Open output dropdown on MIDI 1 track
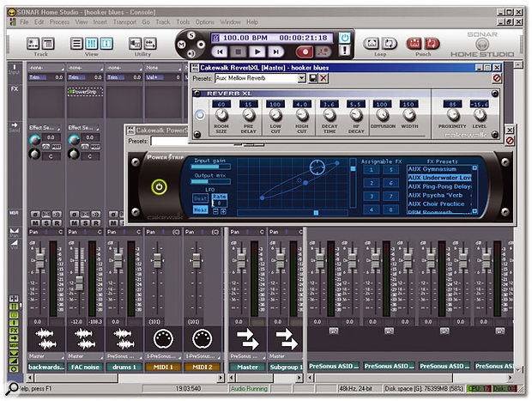532x401 pixels. click(x=163, y=356)
